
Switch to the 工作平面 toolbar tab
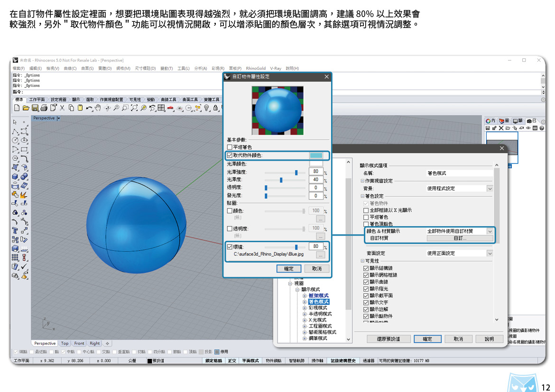37,100
